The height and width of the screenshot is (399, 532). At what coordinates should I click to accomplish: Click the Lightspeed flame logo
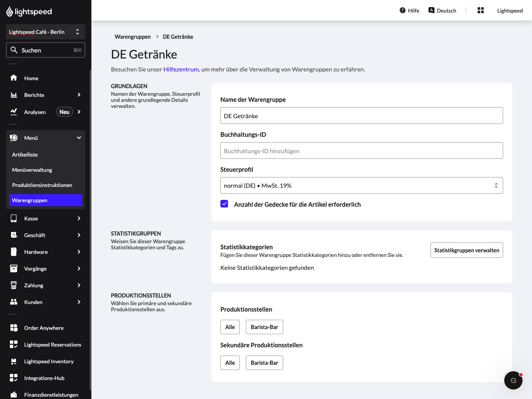(x=9, y=11)
